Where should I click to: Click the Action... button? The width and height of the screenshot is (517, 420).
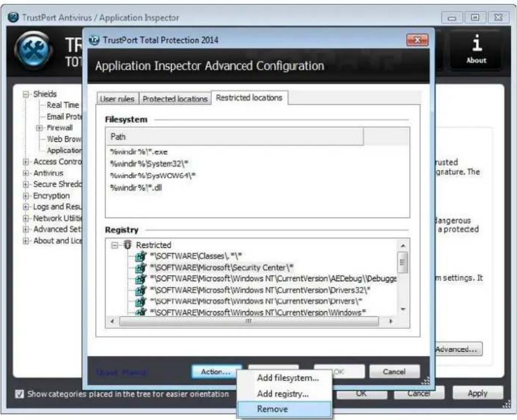[216, 372]
